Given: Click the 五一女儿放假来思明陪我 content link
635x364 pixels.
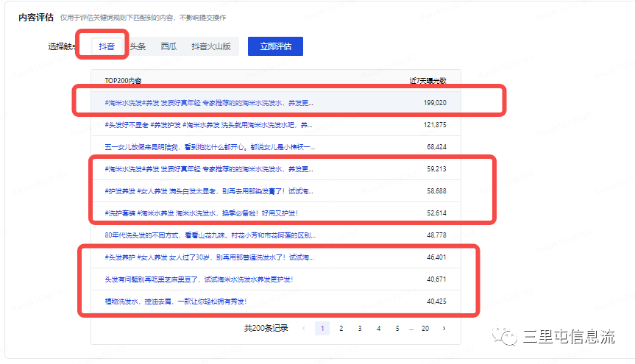Looking at the screenshot, I should point(210,147).
